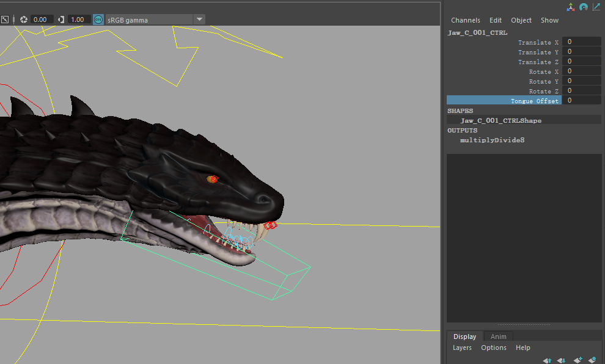Switch to the Anim layer tab
The height and width of the screenshot is (364, 605).
coord(498,337)
